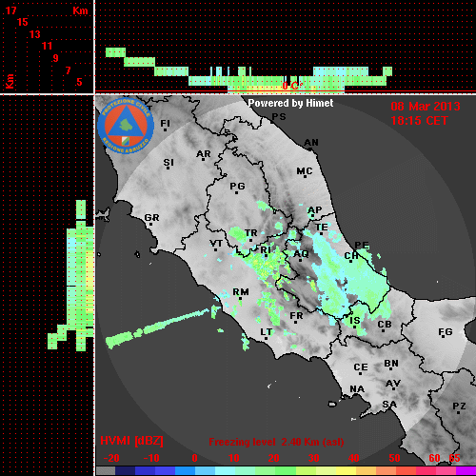The width and height of the screenshot is (476, 476).
Task: Pick the dark navy swatch on the color scale
Action: [126, 470]
